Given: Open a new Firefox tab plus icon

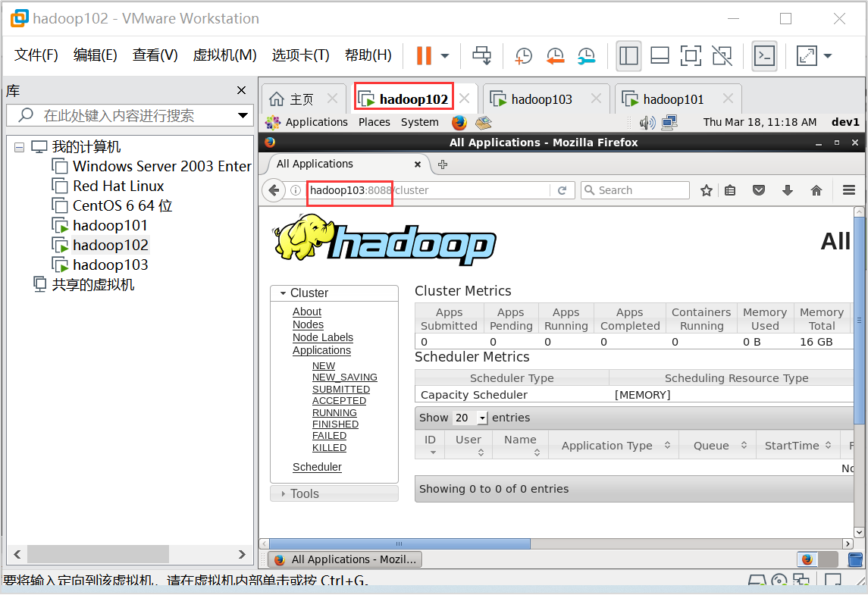Looking at the screenshot, I should (443, 164).
